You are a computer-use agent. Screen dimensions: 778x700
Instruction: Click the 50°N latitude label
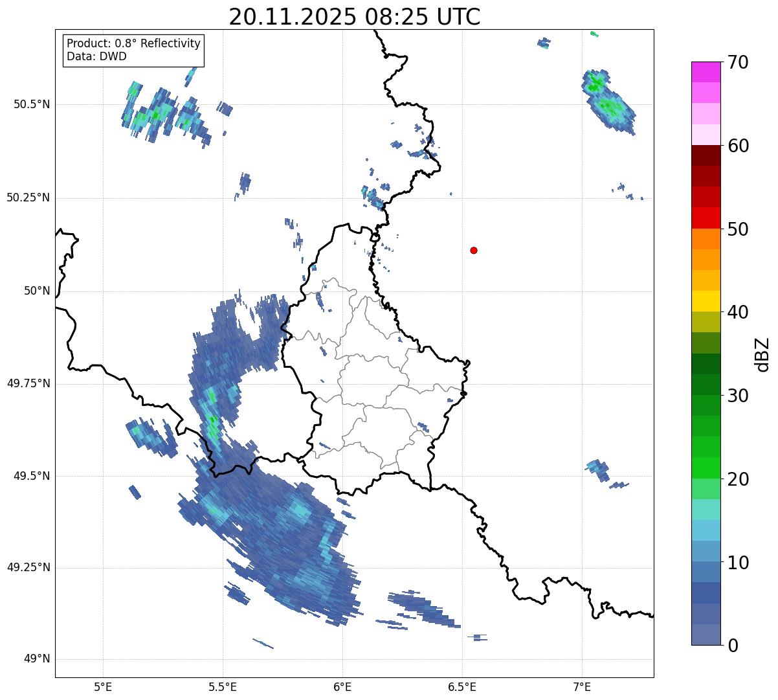[x=36, y=291]
